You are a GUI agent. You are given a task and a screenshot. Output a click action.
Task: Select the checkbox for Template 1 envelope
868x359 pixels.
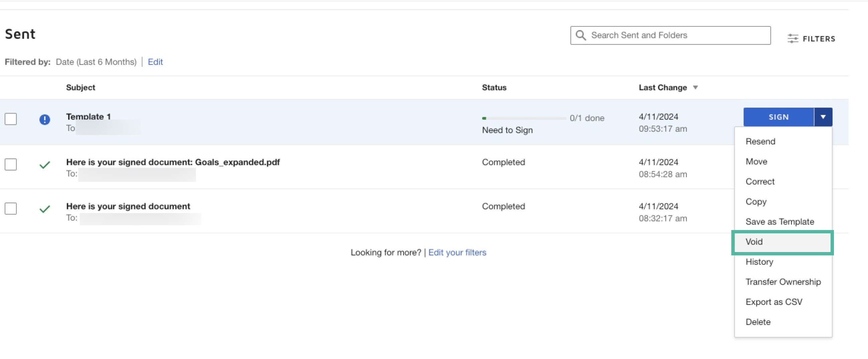11,119
